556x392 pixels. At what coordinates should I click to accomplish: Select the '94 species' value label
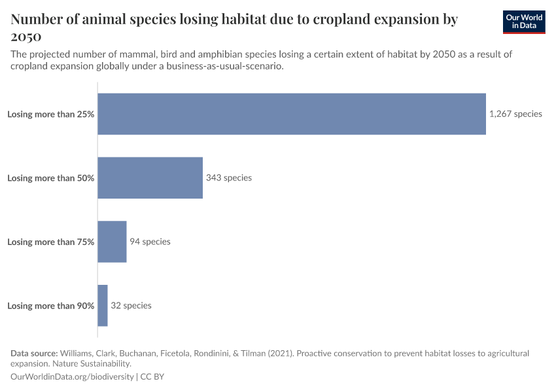[150, 242]
